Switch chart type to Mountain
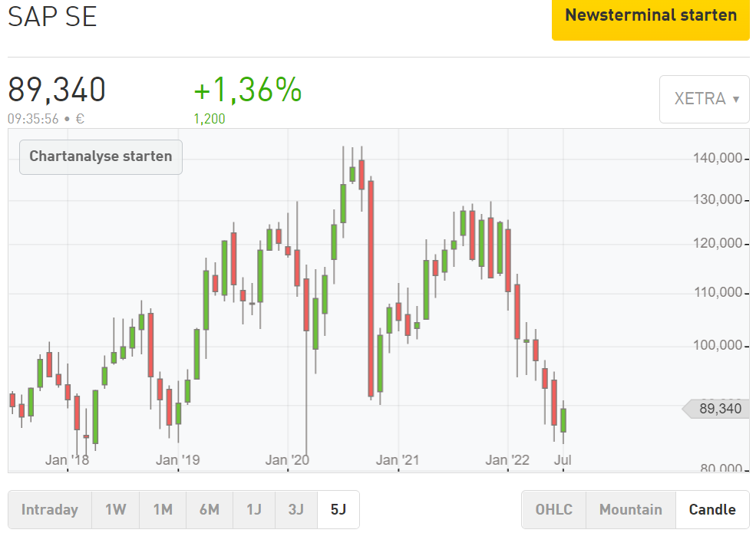Image resolution: width=756 pixels, height=533 pixels. [631, 509]
